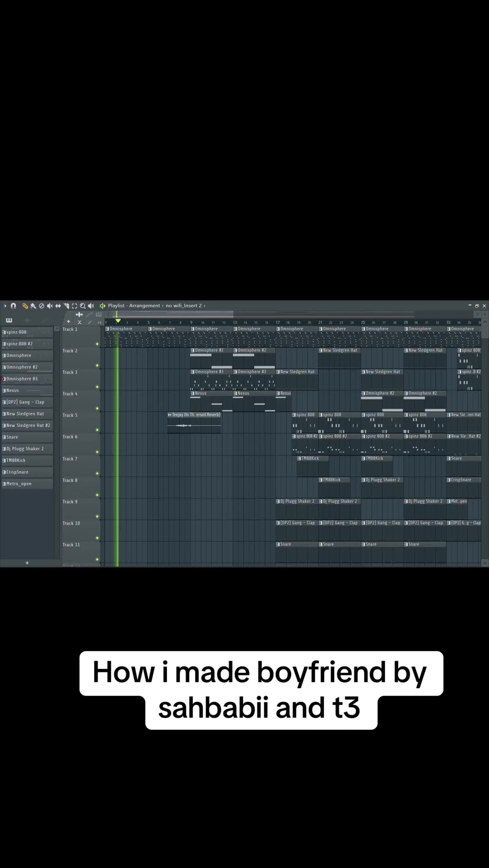This screenshot has width=489, height=868.
Task: Select the [DP2] Gang - Clap pattern in picker
Action: click(27, 402)
